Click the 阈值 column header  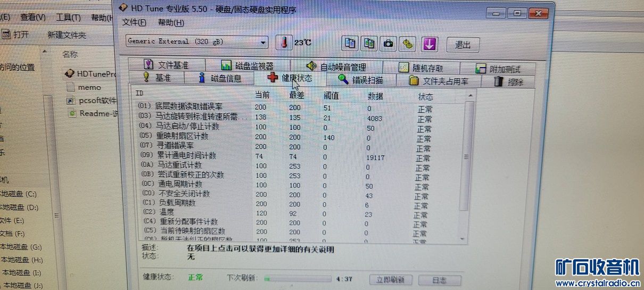tap(331, 96)
